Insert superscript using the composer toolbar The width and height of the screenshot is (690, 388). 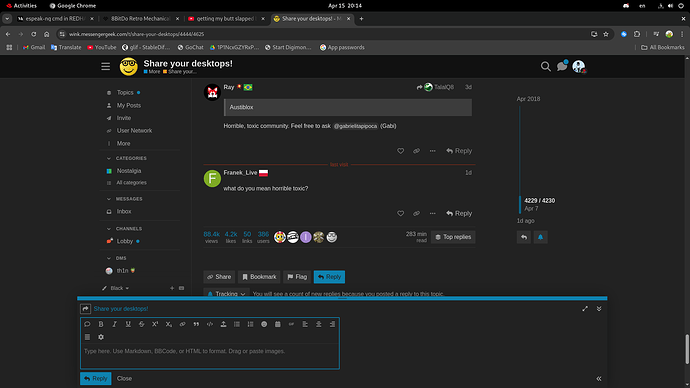click(155, 324)
